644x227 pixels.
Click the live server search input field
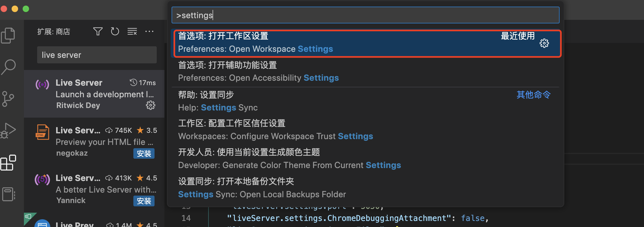pos(97,55)
